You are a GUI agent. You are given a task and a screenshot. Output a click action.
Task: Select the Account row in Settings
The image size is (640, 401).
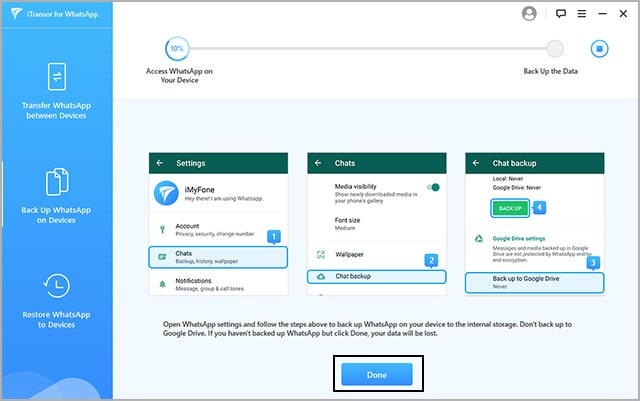coord(218,229)
